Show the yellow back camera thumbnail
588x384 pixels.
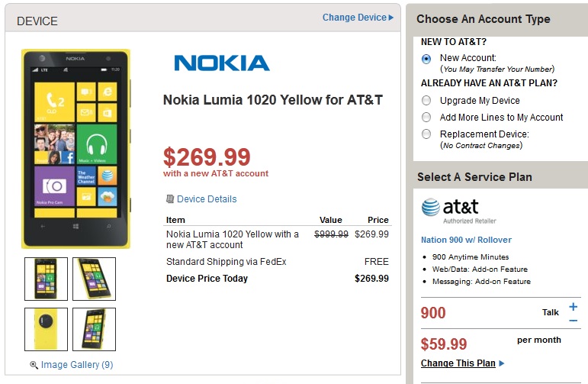click(46, 329)
